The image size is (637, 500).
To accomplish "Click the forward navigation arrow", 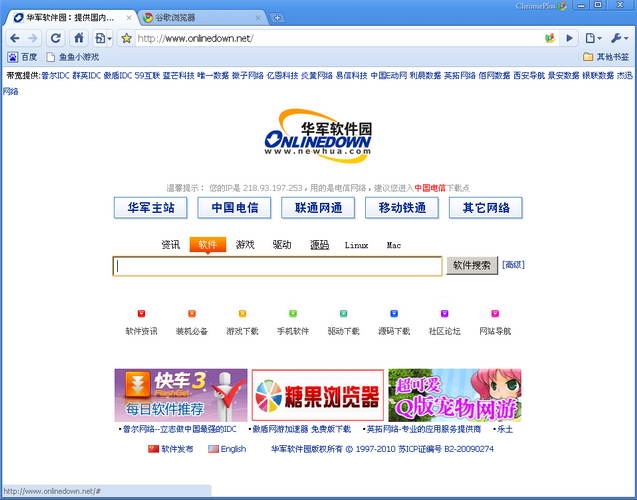I will click(33, 38).
